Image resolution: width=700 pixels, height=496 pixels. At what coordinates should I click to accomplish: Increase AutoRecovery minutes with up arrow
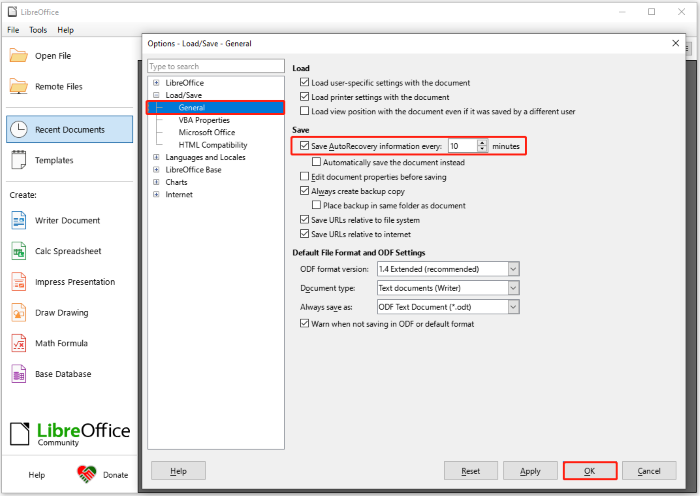(482, 143)
